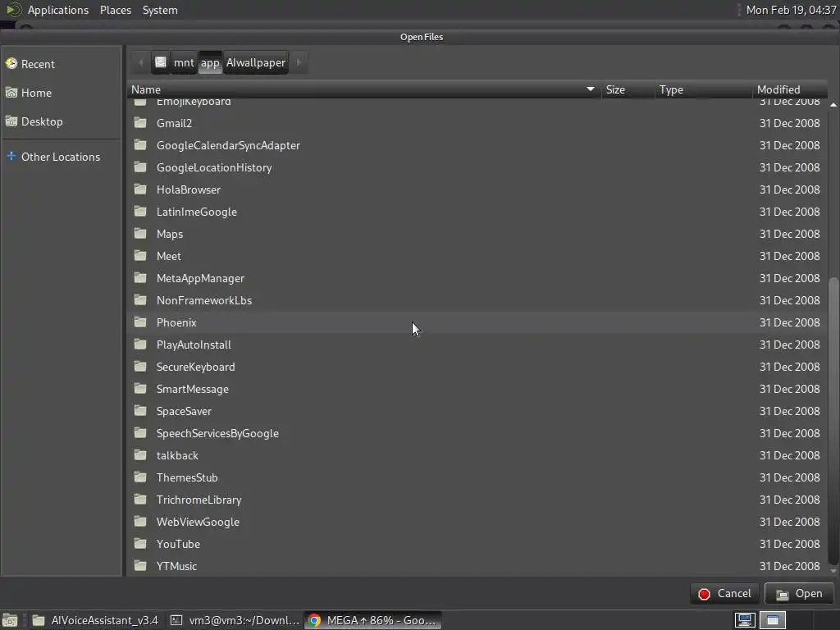Screen dimensions: 840x630
Task: Click the scrollbar up arrow
Action: pyautogui.click(x=833, y=104)
